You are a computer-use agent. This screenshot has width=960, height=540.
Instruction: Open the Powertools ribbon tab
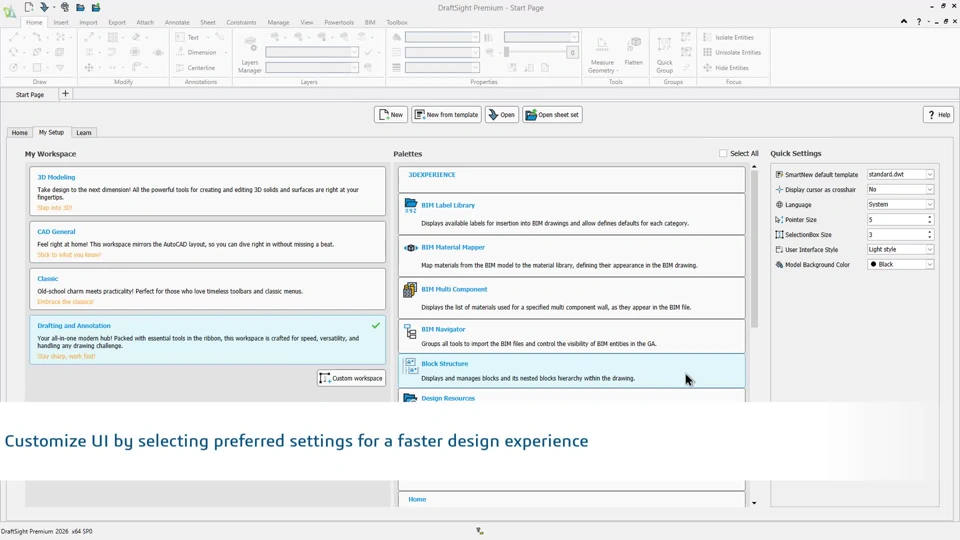339,22
